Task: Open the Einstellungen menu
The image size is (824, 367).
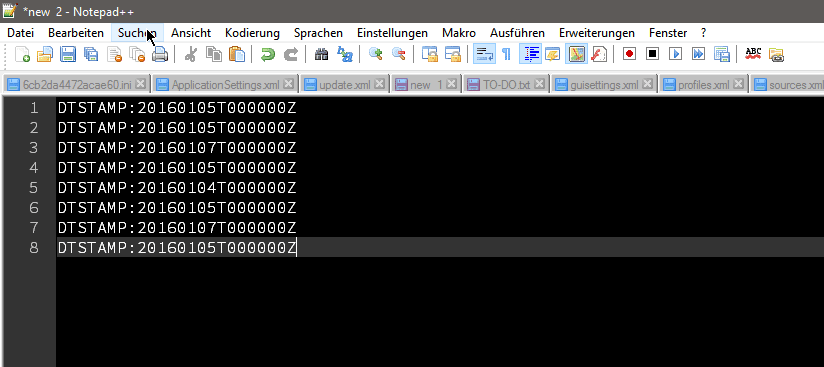Action: tap(393, 33)
